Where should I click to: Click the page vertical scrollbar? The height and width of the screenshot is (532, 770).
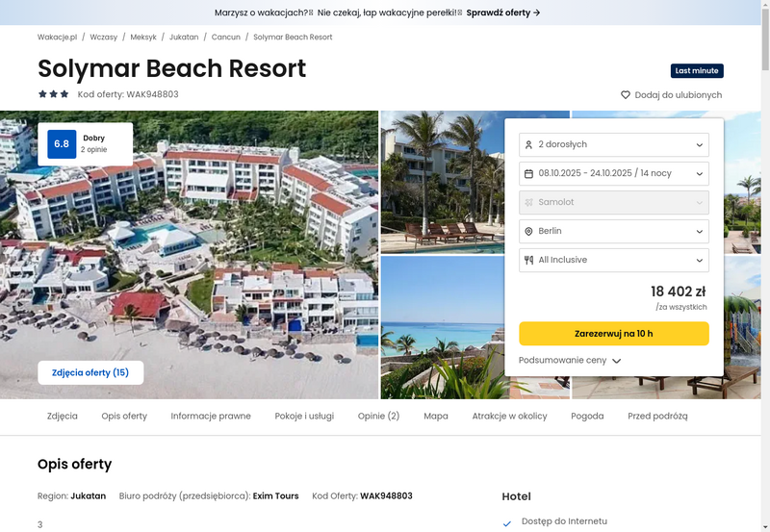click(x=765, y=266)
